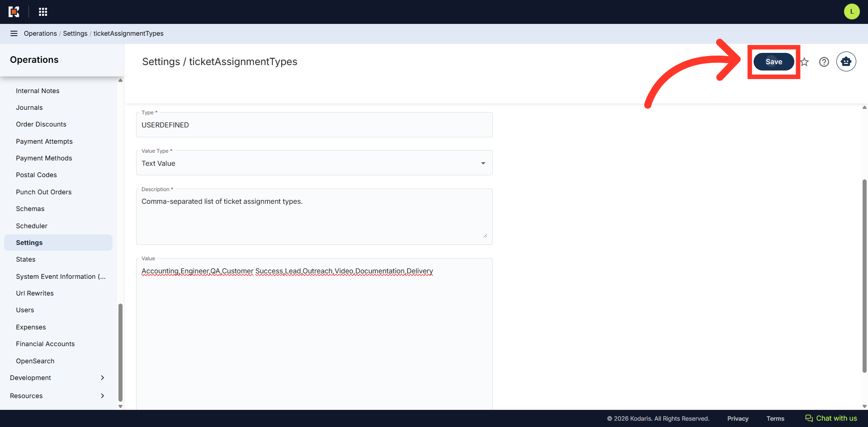The width and height of the screenshot is (868, 427).
Task: Click sidebar scroll down arrow
Action: (120, 406)
